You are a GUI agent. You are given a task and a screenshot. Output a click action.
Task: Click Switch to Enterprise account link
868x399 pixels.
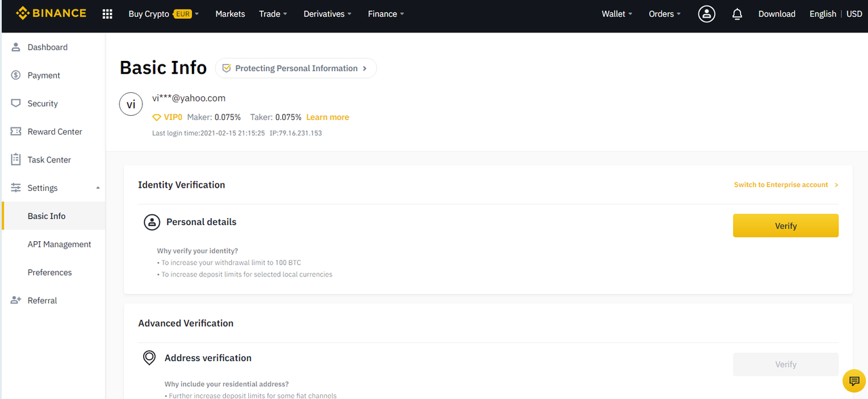[785, 185]
